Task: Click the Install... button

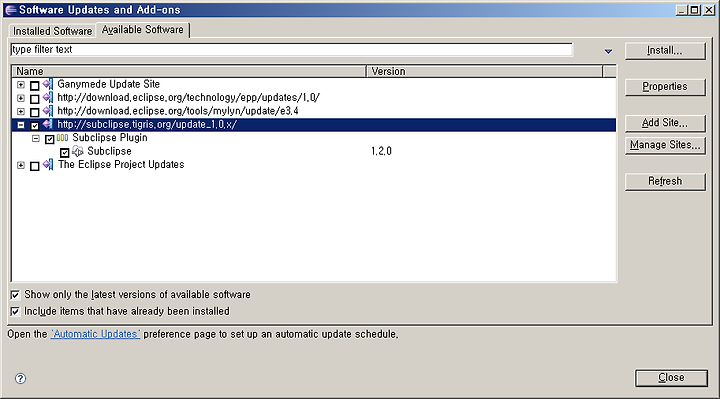Action: (x=665, y=51)
